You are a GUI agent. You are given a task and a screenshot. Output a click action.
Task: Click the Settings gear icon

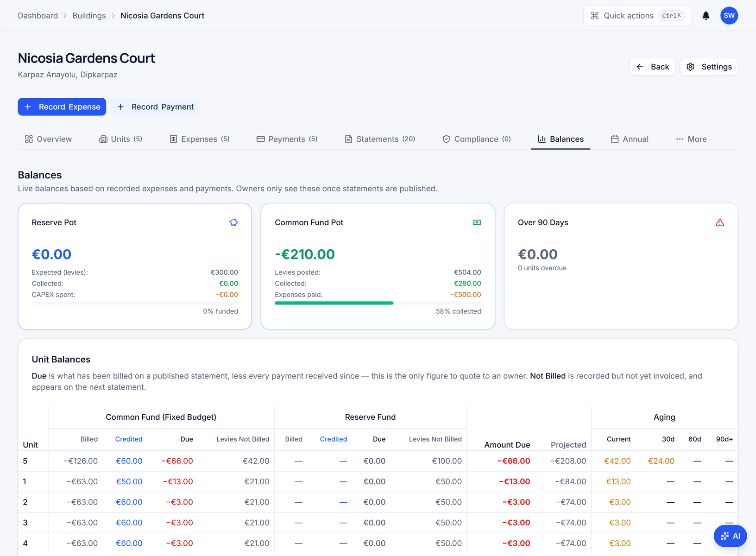coord(690,67)
